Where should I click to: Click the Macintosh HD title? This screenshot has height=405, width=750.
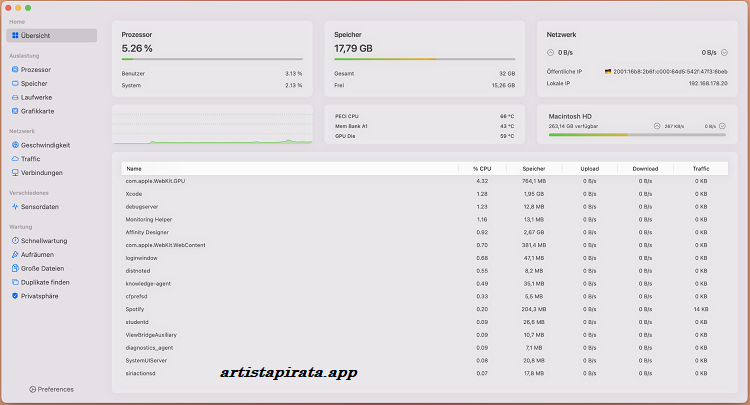coord(570,116)
